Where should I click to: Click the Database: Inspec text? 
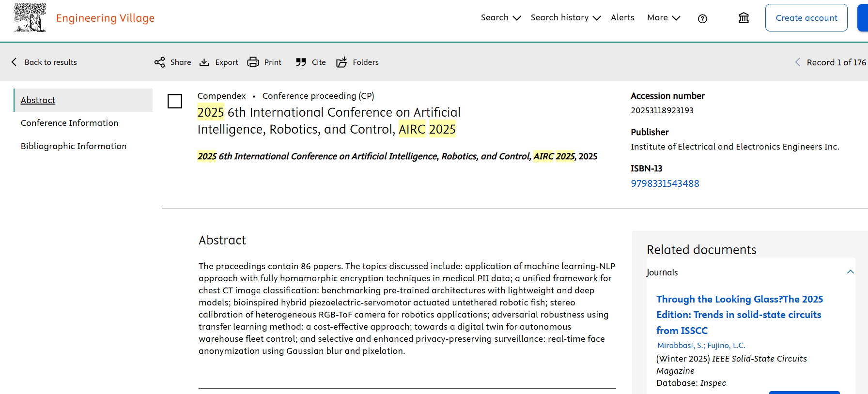coord(691,383)
